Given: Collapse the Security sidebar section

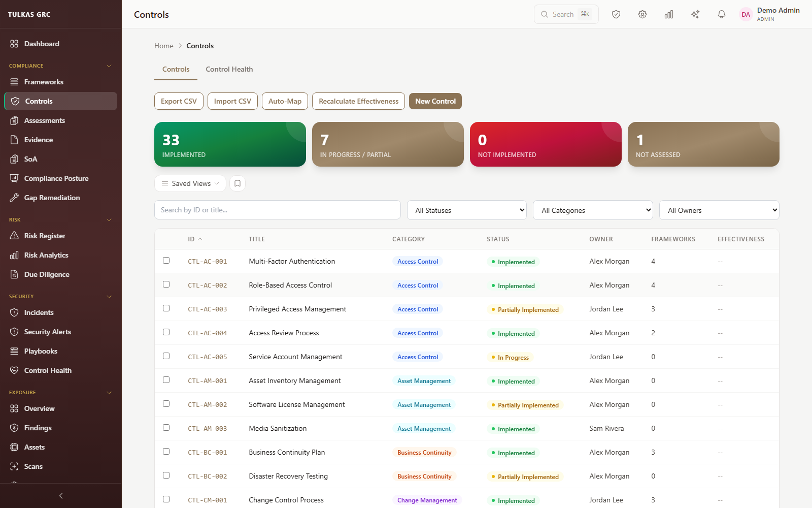Looking at the screenshot, I should (109, 297).
